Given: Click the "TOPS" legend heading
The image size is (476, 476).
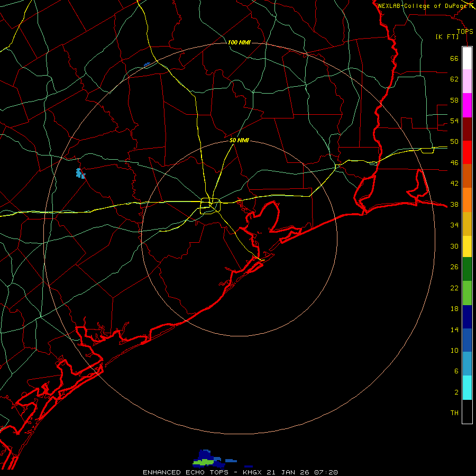Looking at the screenshot, I should point(465,31).
